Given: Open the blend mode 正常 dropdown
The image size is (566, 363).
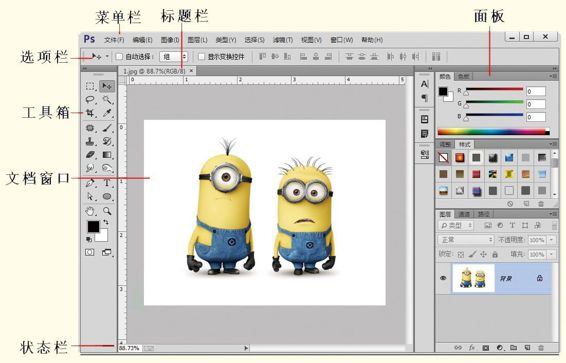Looking at the screenshot, I should 466,240.
